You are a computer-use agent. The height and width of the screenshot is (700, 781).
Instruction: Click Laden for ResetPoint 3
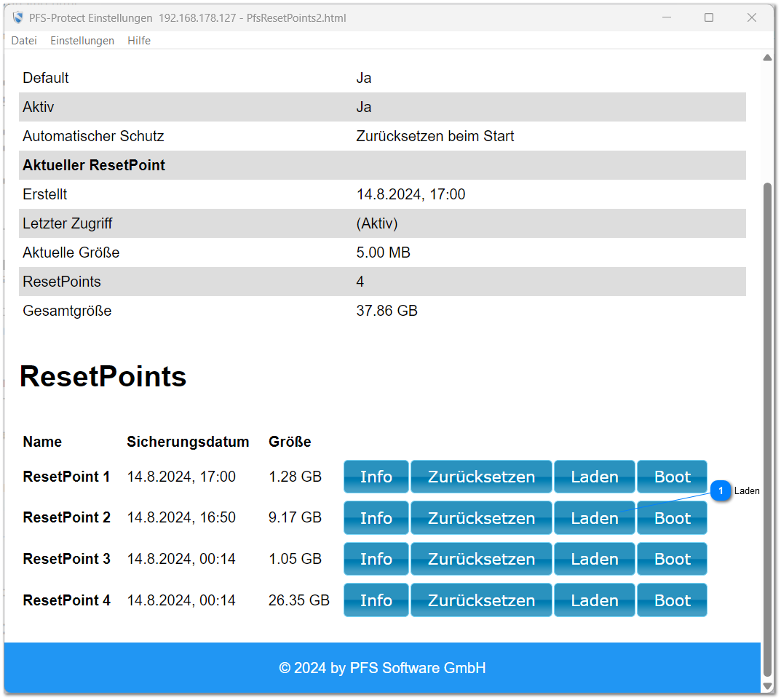[594, 559]
